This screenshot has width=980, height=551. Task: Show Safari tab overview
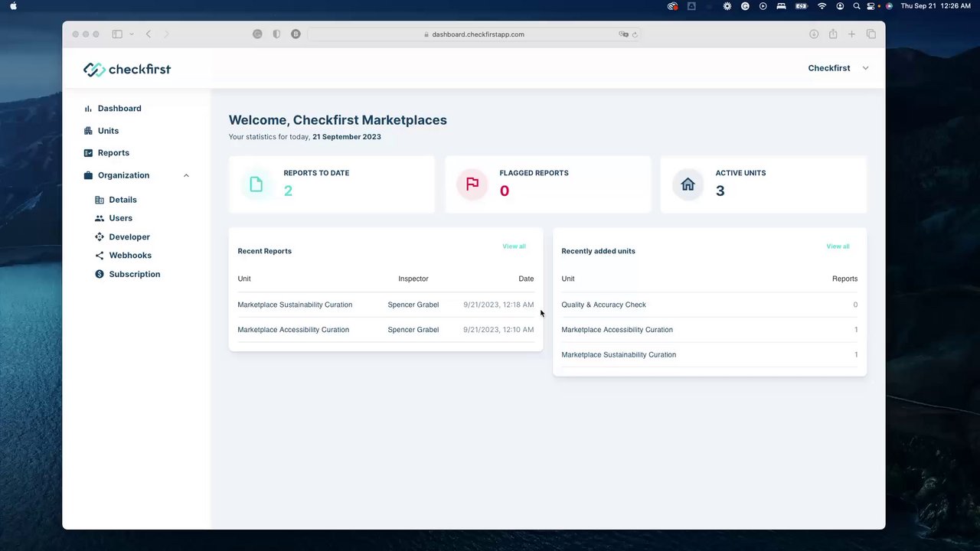pyautogui.click(x=871, y=34)
